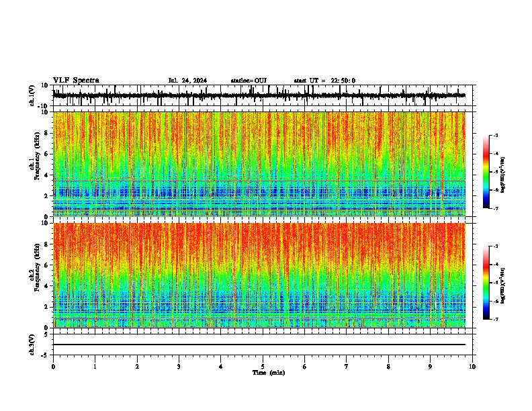Select the date text "Jul 24, 2024"
Screen dimensions: 532x411
point(187,81)
